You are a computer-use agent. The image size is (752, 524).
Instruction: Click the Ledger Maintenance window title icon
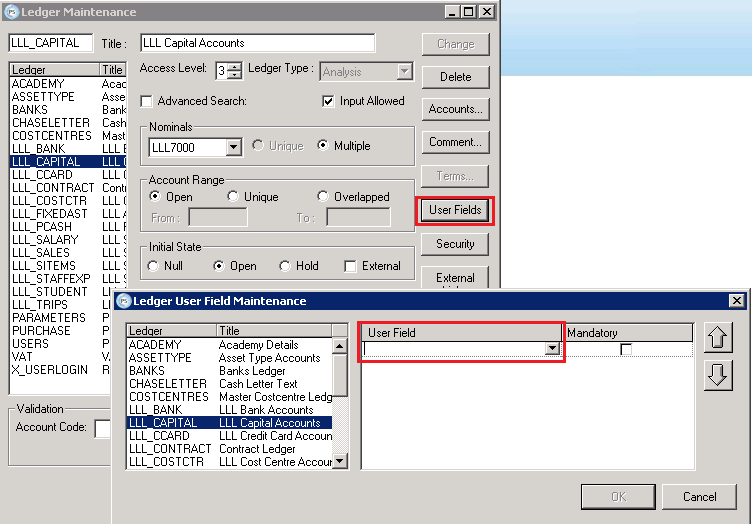pyautogui.click(x=11, y=12)
